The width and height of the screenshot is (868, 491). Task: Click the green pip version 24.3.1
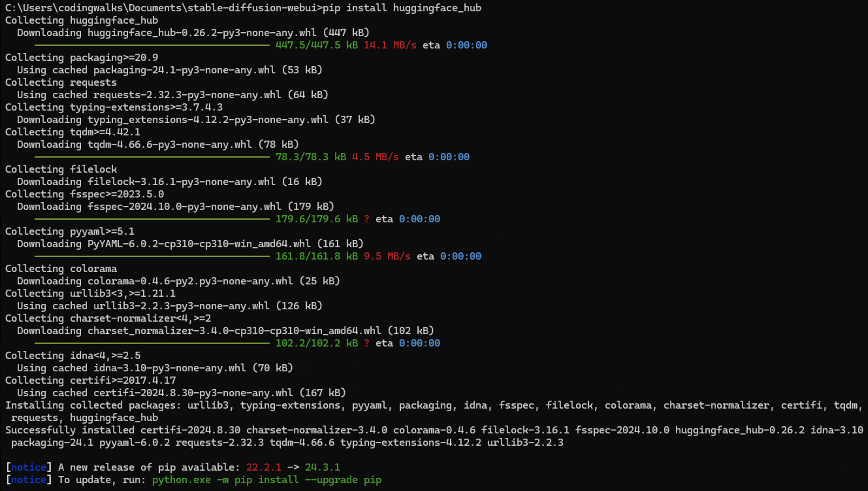pyautogui.click(x=322, y=467)
